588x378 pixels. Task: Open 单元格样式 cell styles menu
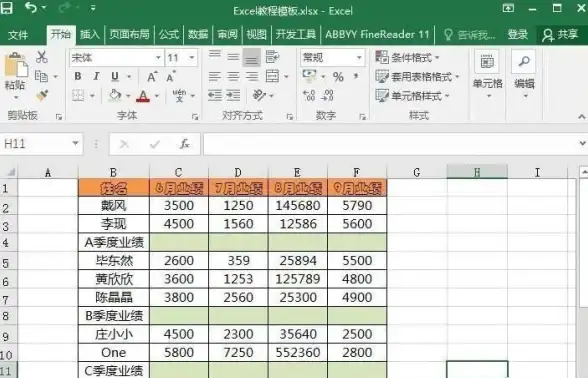coord(412,96)
